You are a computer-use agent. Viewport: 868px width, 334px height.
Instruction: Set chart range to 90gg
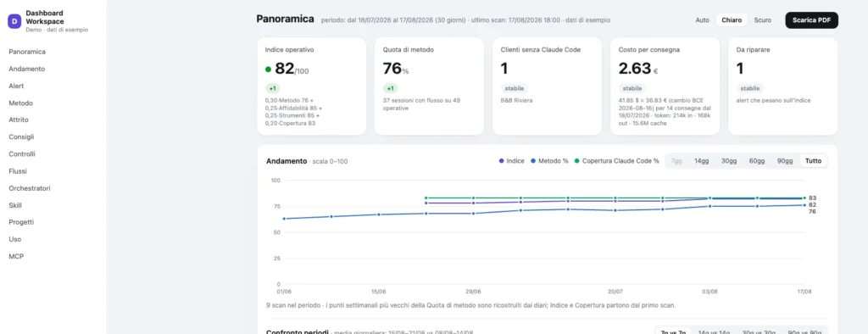[x=785, y=161]
